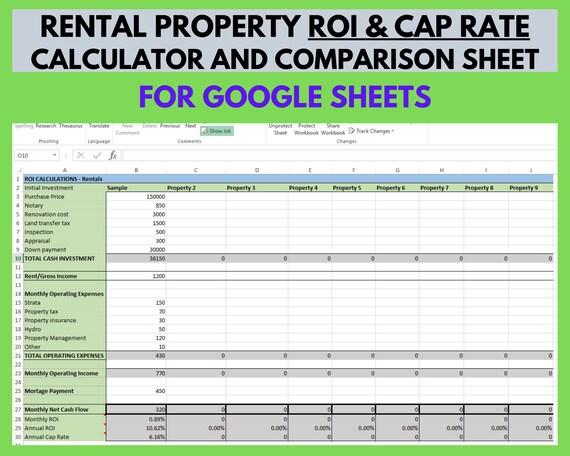The image size is (570, 456).
Task: Select the Purchase Price value 150000 cell
Action: [136, 197]
